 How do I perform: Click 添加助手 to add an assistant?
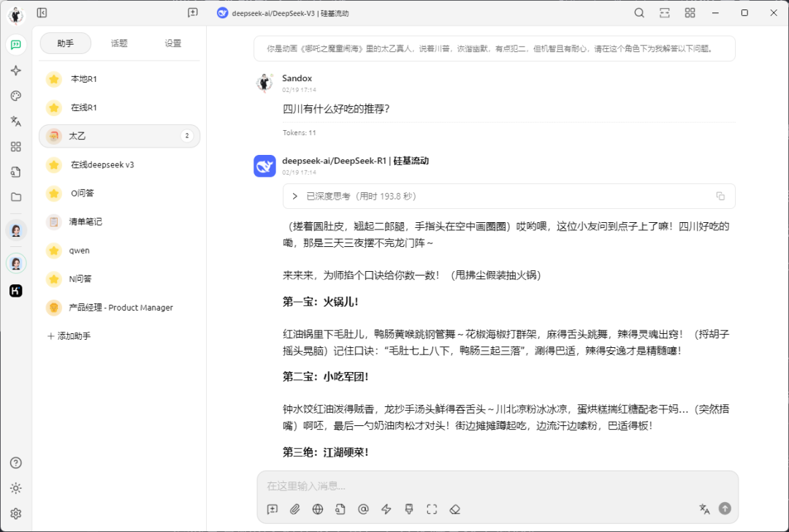pyautogui.click(x=69, y=336)
